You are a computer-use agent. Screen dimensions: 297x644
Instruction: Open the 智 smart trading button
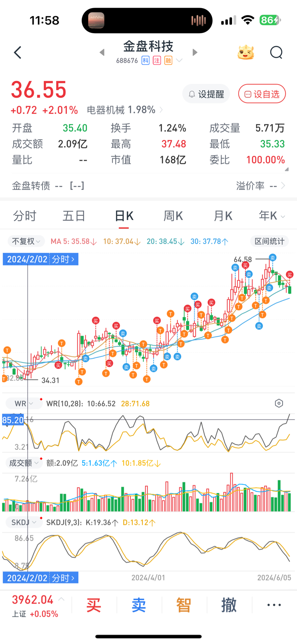(x=184, y=605)
